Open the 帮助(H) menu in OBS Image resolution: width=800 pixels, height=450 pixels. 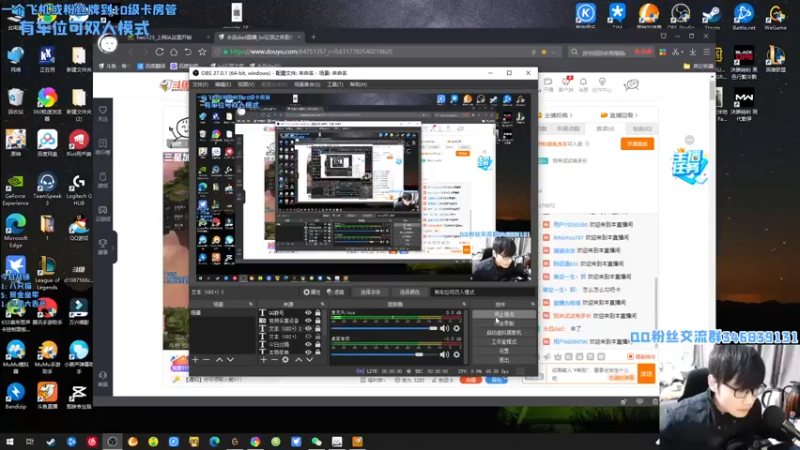(358, 84)
